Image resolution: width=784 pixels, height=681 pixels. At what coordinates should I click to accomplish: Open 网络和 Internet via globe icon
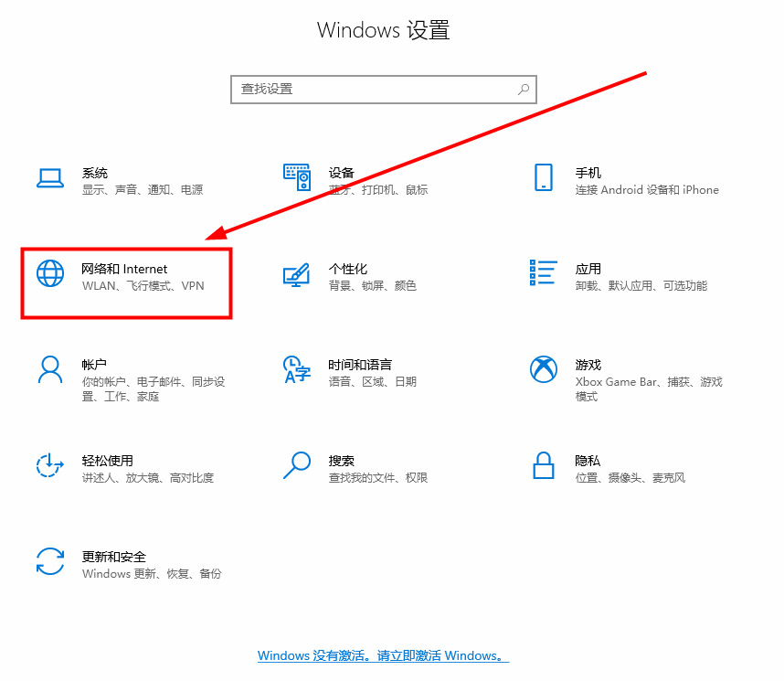48,273
